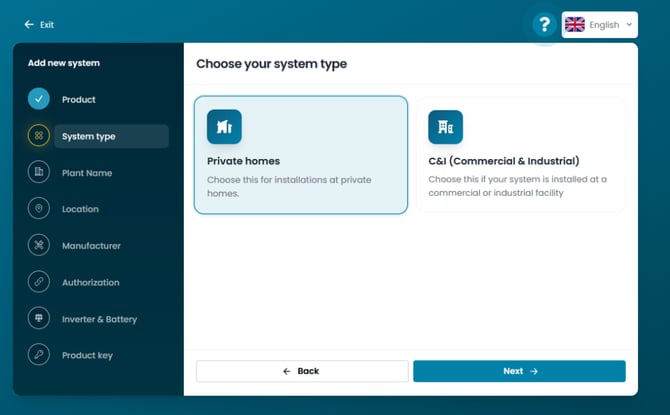Open the Product key step label
The image size is (670, 415).
pyautogui.click(x=87, y=356)
